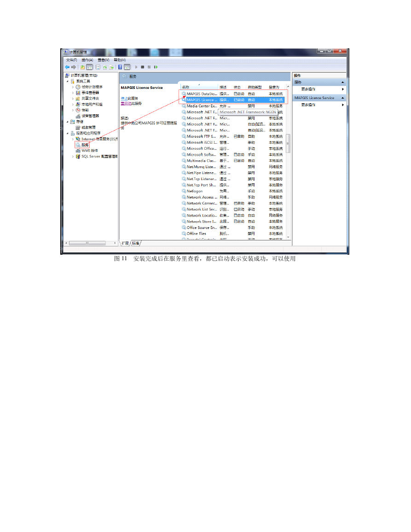Screen dimensions: 411x532
Task: Select SQL Server 配置管理器 icon
Action: point(78,156)
